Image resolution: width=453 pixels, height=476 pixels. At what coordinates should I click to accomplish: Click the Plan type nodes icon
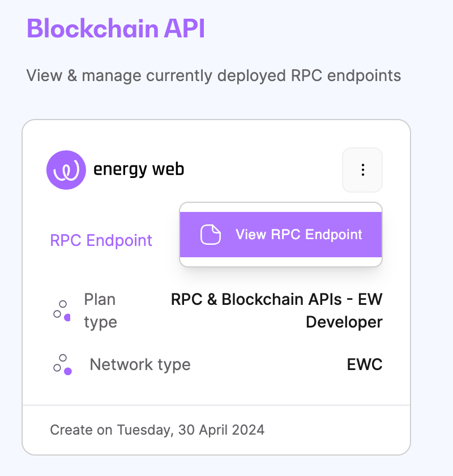pos(62,311)
